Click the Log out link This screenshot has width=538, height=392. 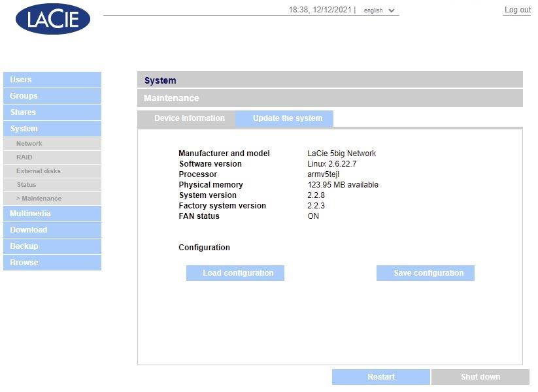tap(518, 10)
